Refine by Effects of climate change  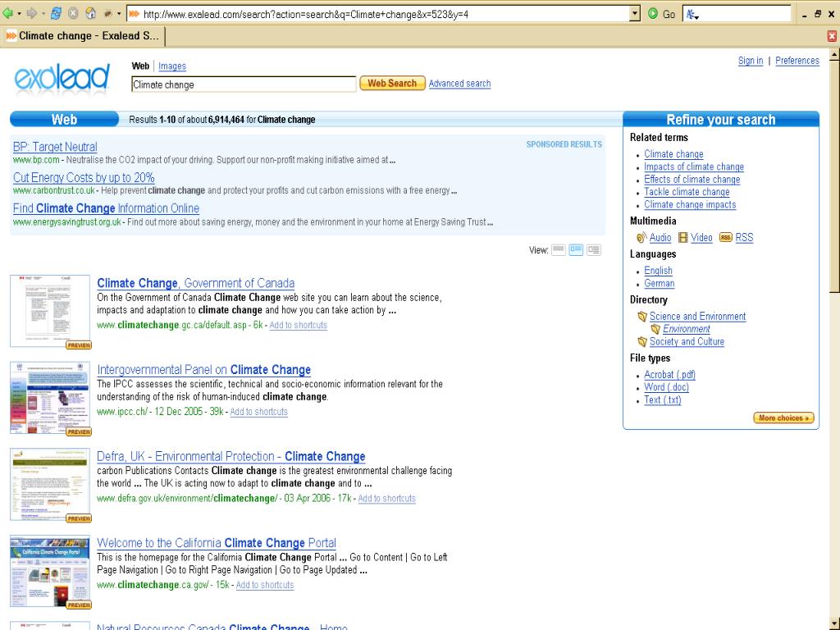[x=692, y=180]
